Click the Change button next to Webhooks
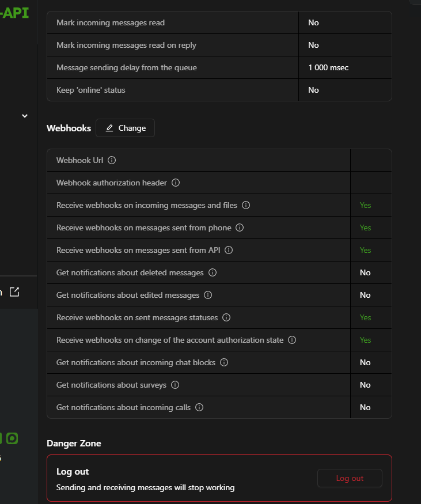This screenshot has height=504, width=421. 125,128
